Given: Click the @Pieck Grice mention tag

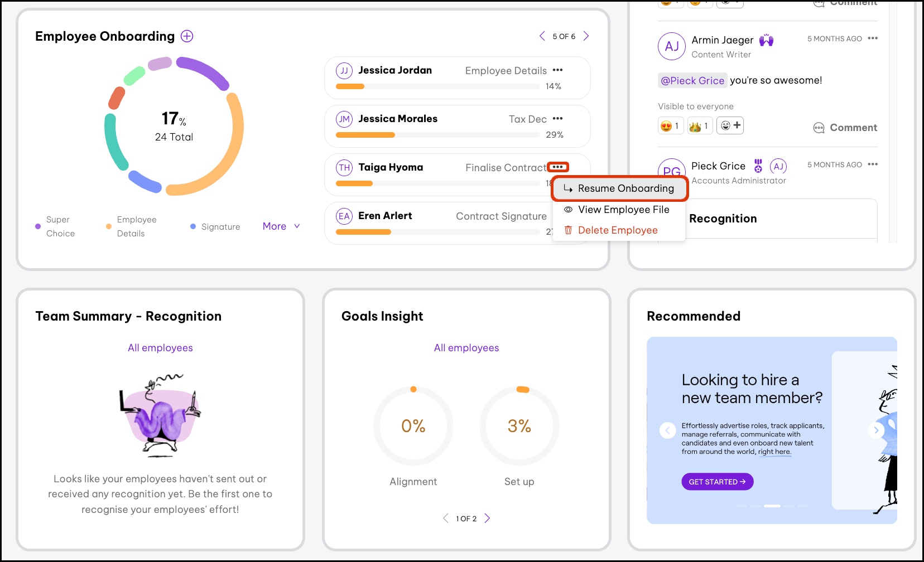Looking at the screenshot, I should click(x=692, y=80).
